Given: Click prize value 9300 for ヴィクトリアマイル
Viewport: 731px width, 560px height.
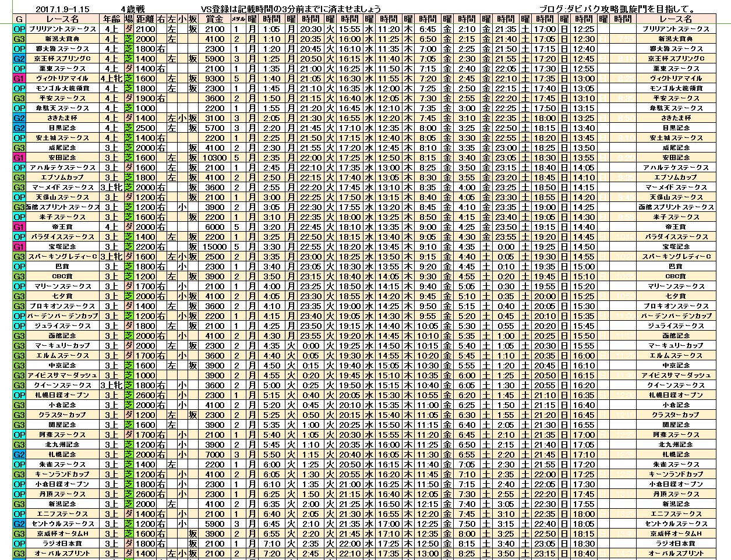Looking at the screenshot, I should (x=214, y=79).
